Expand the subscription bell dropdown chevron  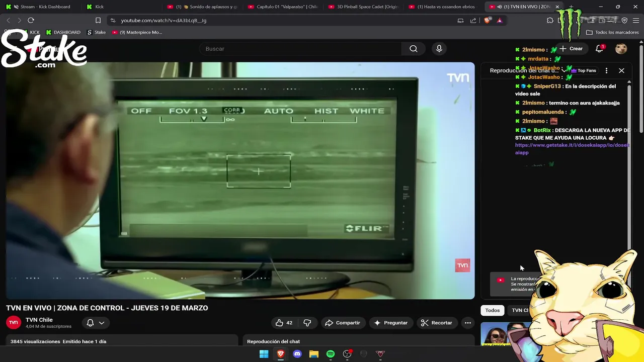click(102, 323)
